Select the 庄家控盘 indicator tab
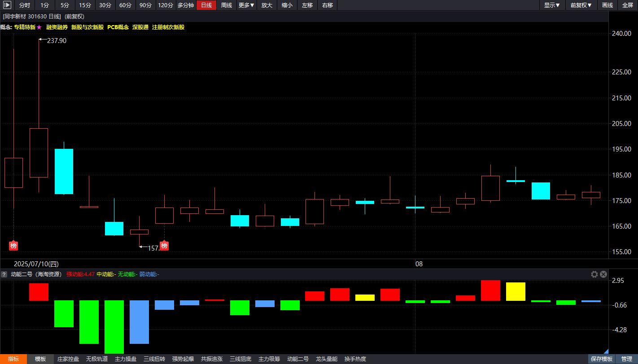The height and width of the screenshot is (364, 638). [x=68, y=359]
